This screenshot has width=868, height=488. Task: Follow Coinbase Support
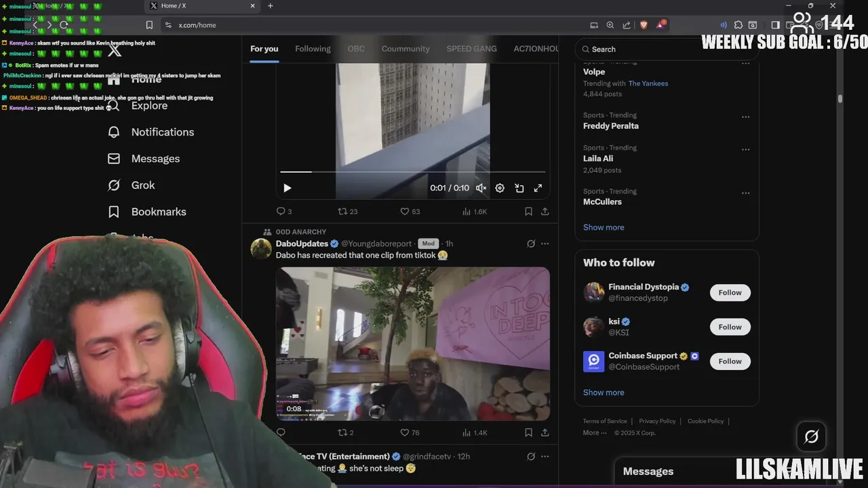click(730, 361)
